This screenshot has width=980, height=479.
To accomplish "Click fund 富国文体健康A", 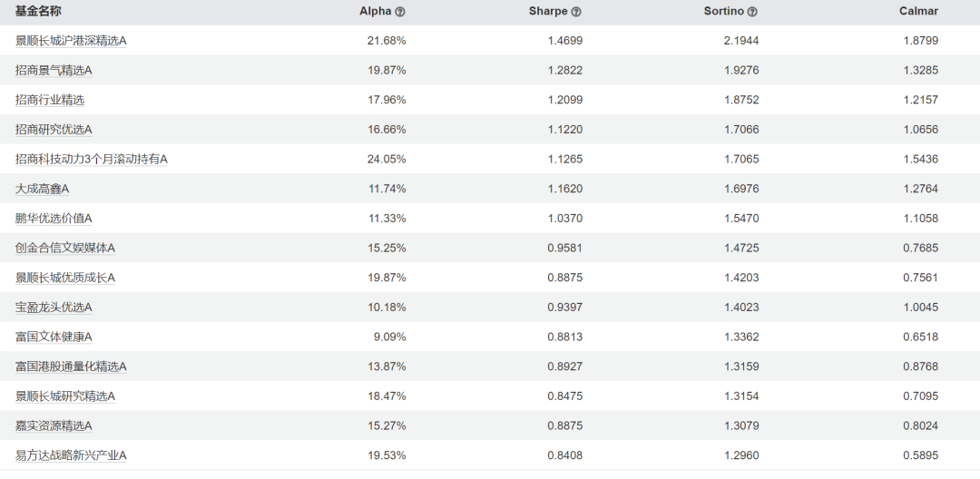I will (54, 337).
